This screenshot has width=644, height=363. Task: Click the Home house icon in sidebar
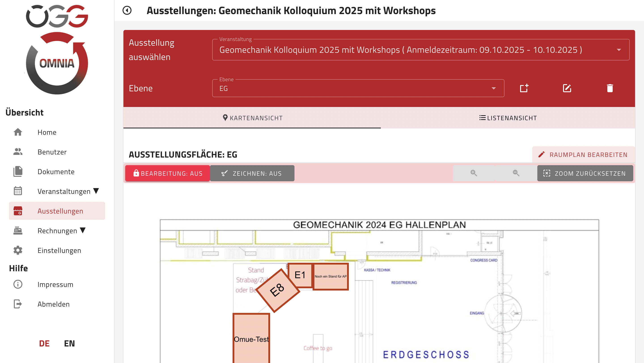tap(18, 132)
